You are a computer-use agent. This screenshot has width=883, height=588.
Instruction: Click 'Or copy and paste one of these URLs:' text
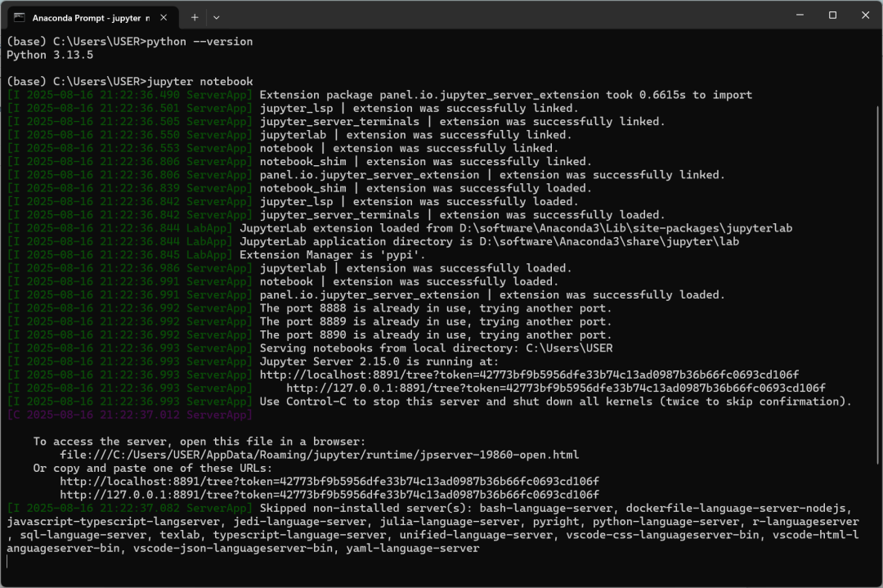pyautogui.click(x=153, y=469)
